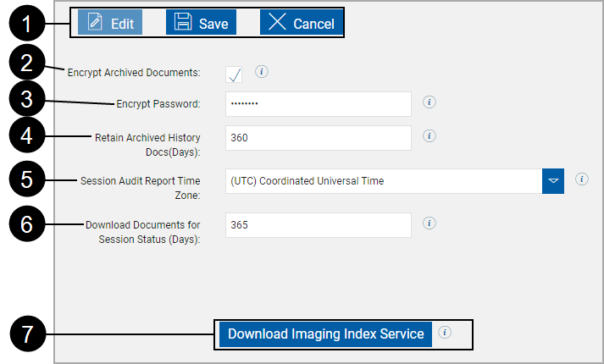Cancel the settings changes
The height and width of the screenshot is (364, 604).
(302, 22)
